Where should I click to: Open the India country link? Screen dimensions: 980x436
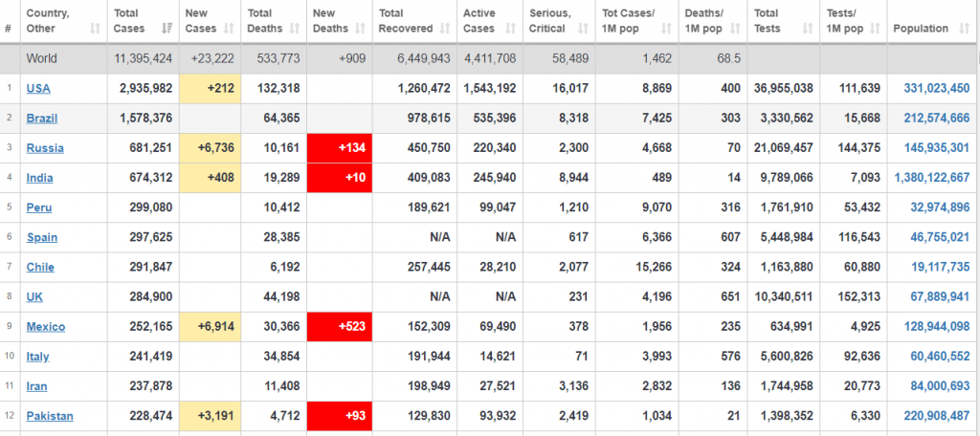pos(39,178)
